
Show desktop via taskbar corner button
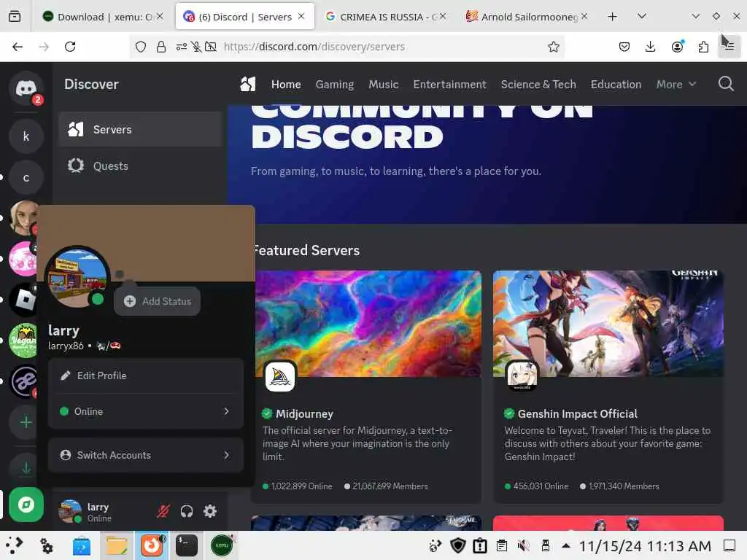click(729, 545)
